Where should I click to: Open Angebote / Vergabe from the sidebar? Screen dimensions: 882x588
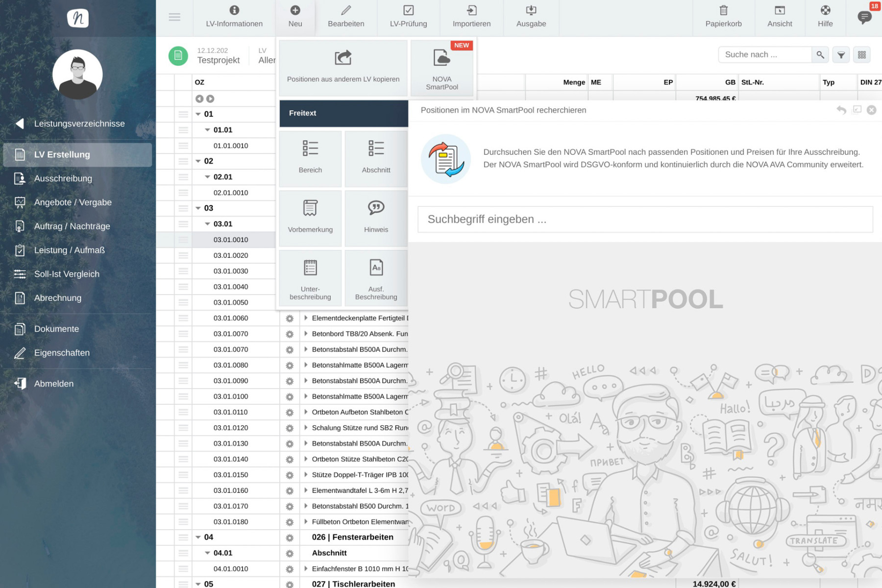coord(73,202)
